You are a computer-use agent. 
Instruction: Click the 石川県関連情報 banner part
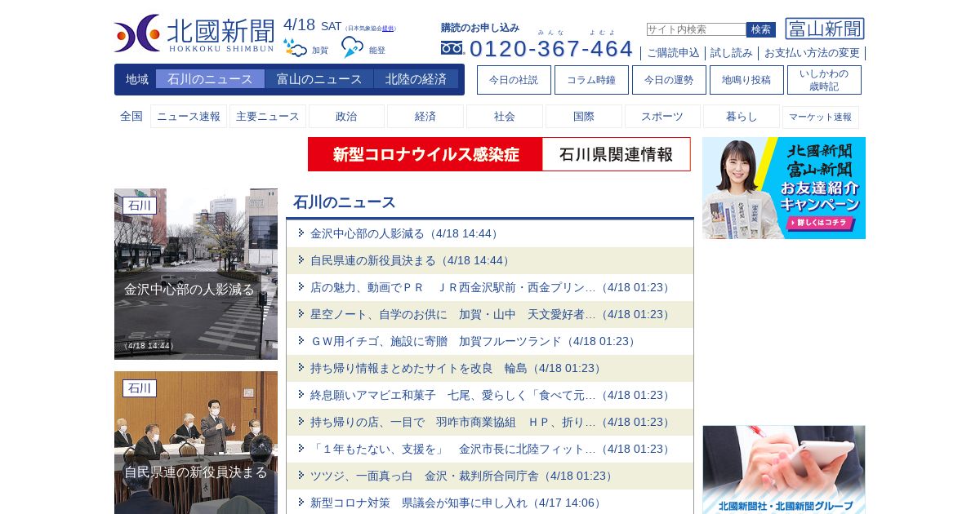pyautogui.click(x=617, y=154)
